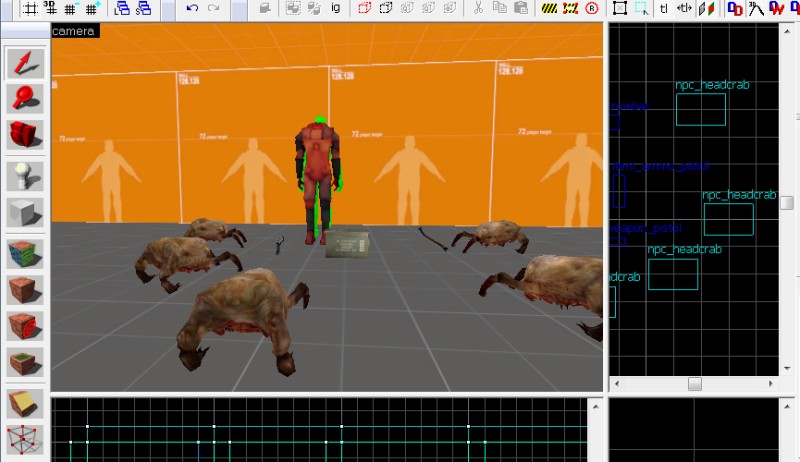This screenshot has width=800, height=462.
Task: Select the soldier model in 3D view
Action: [x=318, y=175]
